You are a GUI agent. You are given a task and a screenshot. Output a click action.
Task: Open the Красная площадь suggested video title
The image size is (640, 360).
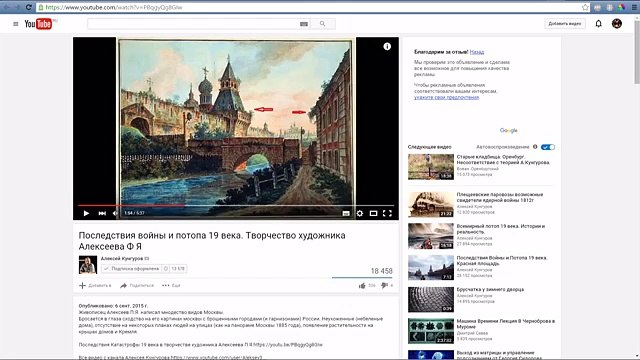502,260
